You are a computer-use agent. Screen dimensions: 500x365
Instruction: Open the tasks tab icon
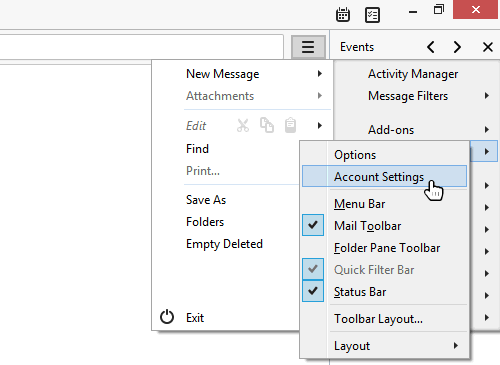coord(372,15)
